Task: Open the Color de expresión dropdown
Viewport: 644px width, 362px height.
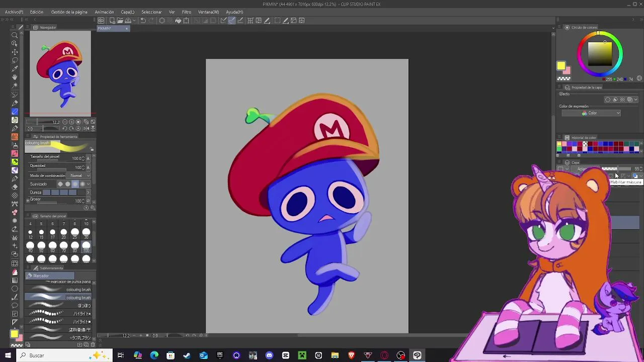Action: point(591,113)
